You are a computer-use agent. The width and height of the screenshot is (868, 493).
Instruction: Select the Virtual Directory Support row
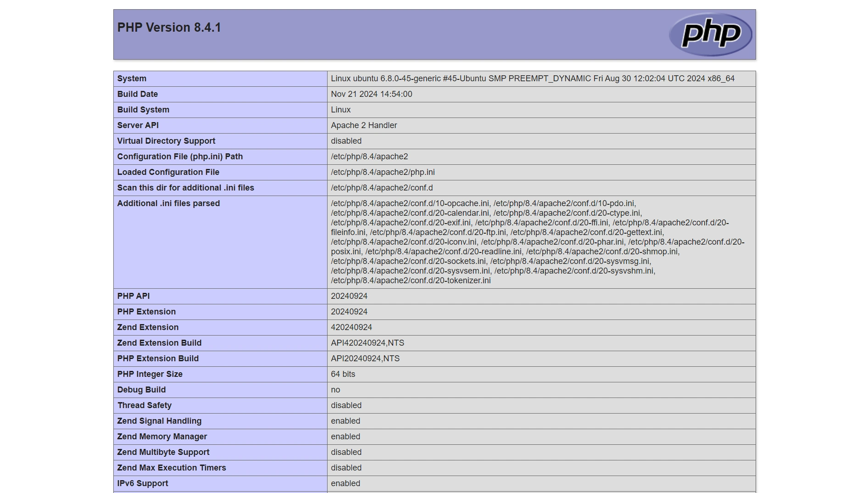(166, 141)
